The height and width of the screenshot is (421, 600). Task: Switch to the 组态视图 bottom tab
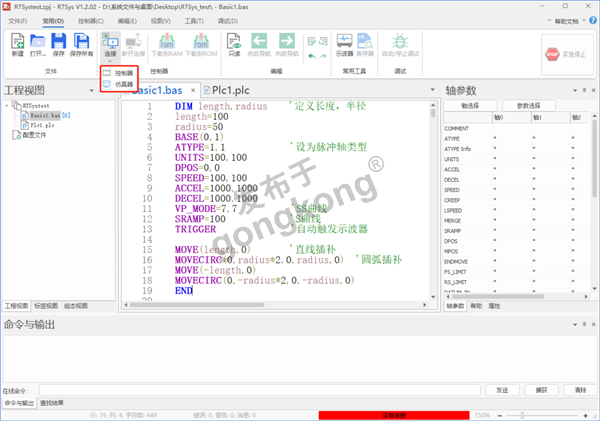[76, 306]
